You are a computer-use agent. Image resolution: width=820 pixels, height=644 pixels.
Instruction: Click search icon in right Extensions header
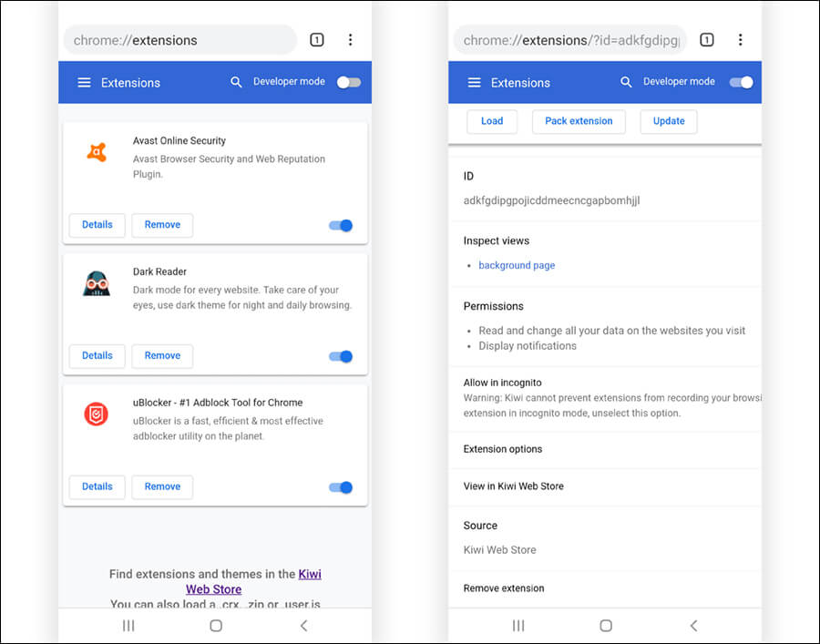626,82
